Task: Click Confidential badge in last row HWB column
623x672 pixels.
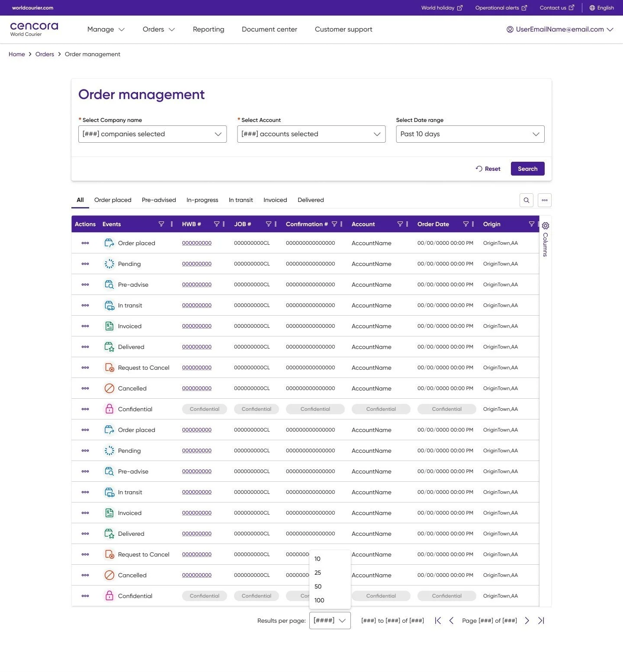Action: click(x=205, y=596)
